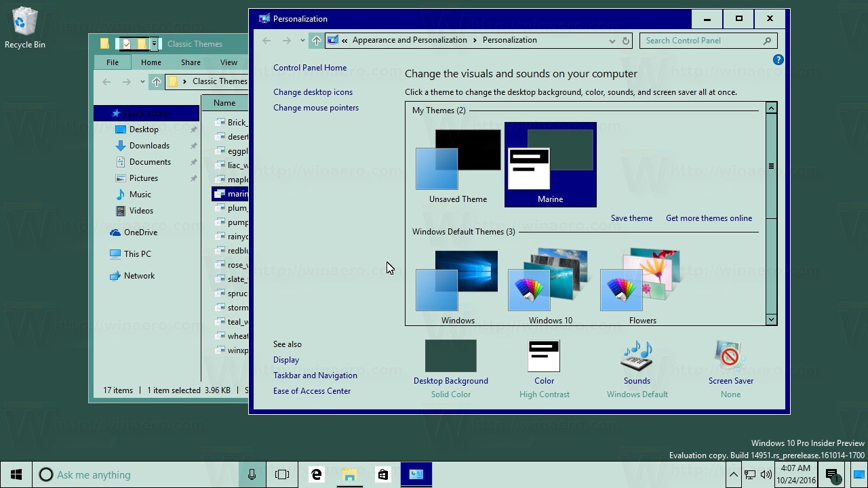Click the search magnifier in Control Panel
Screen dimensions: 868x488
(x=768, y=41)
